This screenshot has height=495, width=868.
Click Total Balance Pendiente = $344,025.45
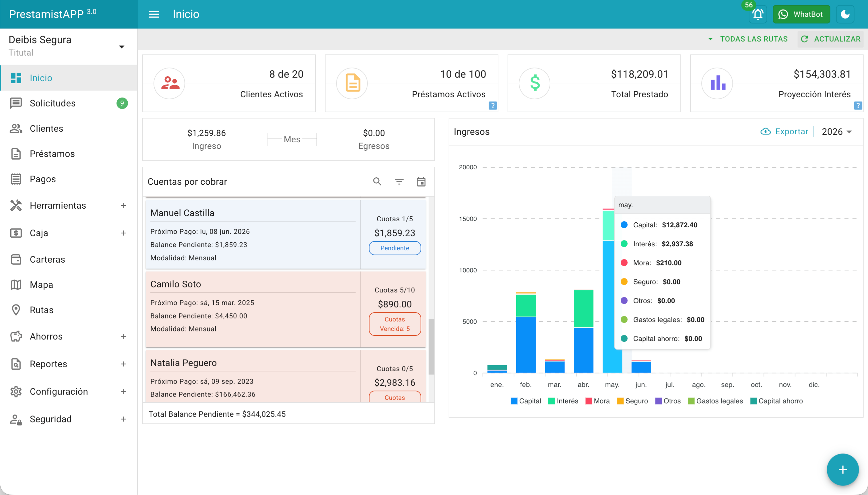point(217,414)
